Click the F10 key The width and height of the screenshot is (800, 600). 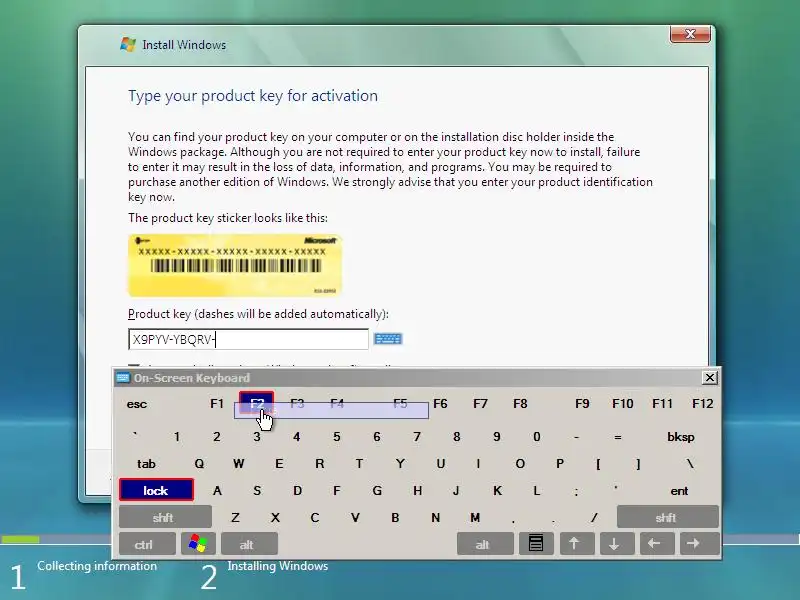click(622, 404)
